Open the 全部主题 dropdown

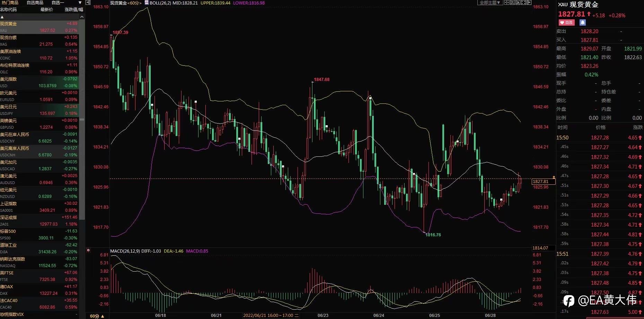pyautogui.click(x=490, y=2)
